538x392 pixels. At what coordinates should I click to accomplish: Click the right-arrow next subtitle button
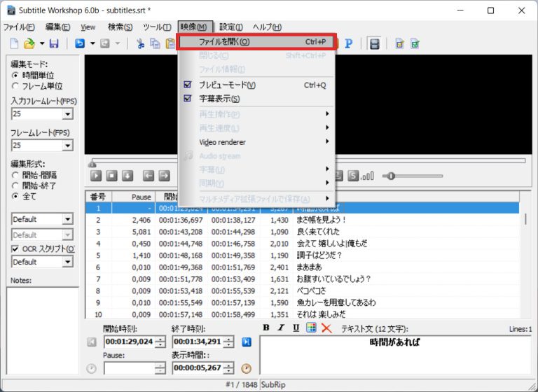[x=165, y=176]
